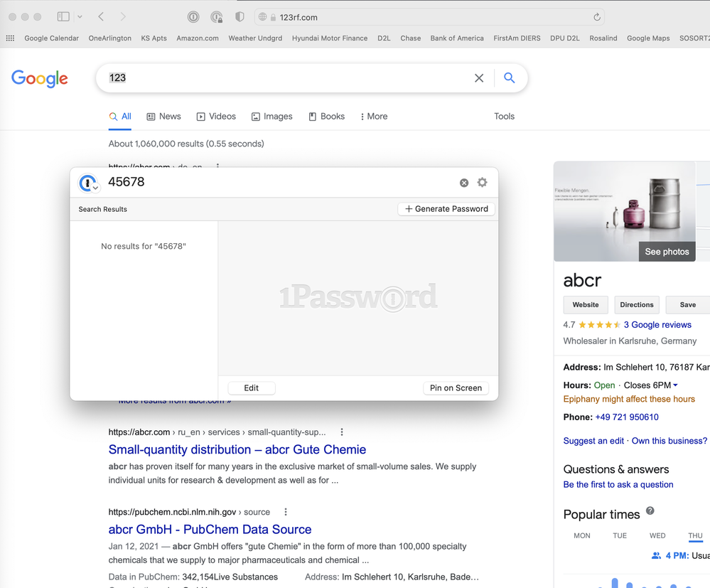
Task: Switch to the Images tab
Action: point(271,117)
